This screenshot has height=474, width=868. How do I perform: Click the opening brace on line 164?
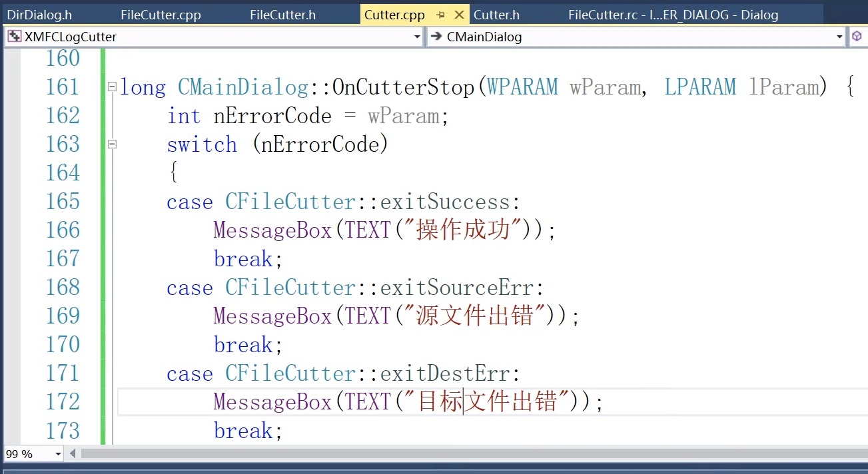click(x=173, y=173)
